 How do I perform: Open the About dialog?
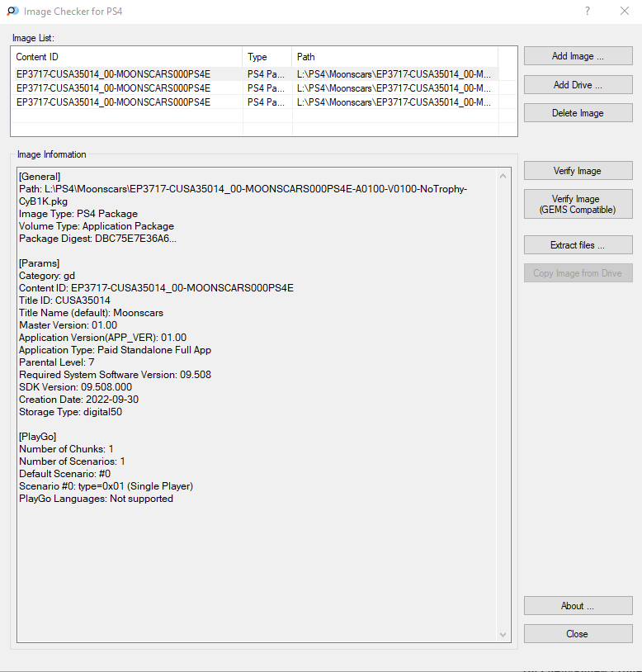[x=578, y=606]
